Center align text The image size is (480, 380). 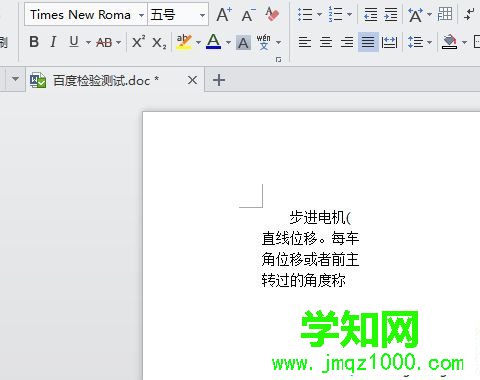[x=326, y=42]
